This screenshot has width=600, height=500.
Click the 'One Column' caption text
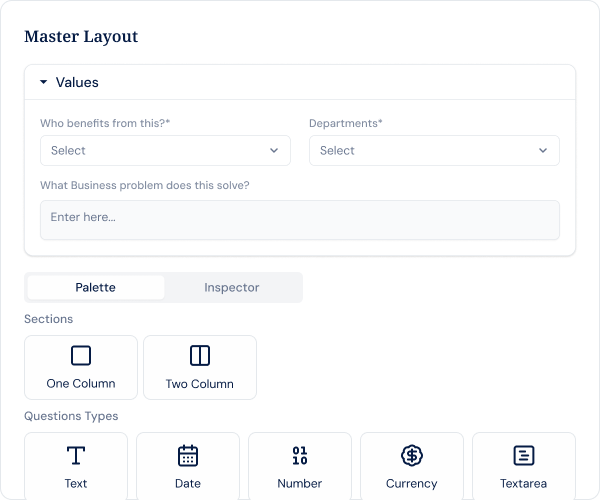point(81,384)
